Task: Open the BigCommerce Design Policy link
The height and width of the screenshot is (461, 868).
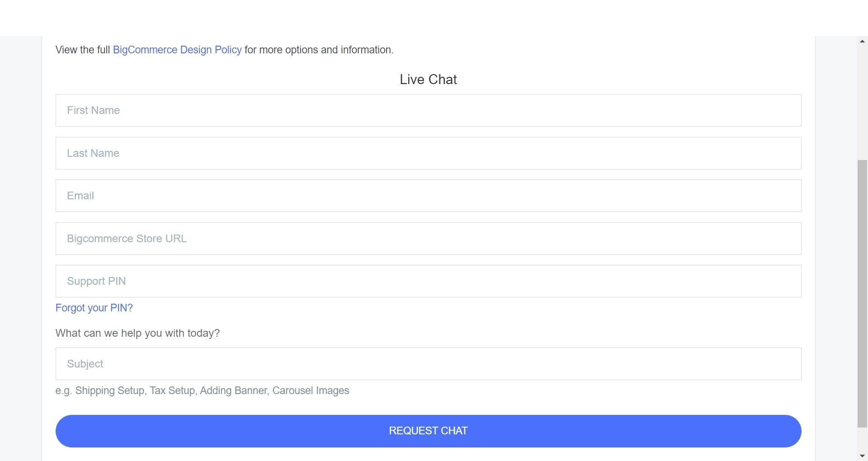Action: pyautogui.click(x=177, y=50)
